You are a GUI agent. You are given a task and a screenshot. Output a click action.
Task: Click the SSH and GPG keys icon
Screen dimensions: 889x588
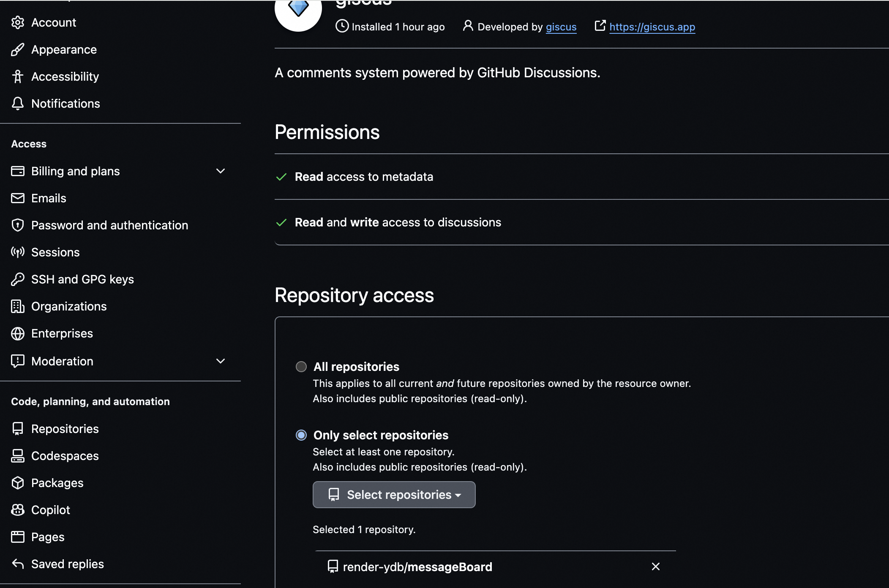click(17, 279)
